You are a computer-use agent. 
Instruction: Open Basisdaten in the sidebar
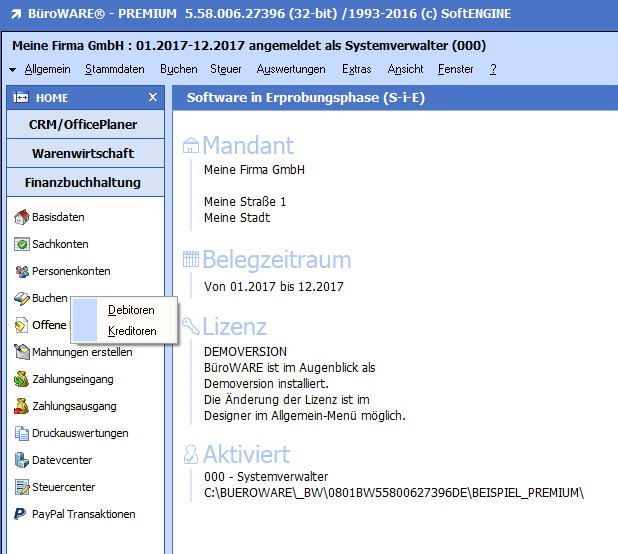tap(58, 217)
